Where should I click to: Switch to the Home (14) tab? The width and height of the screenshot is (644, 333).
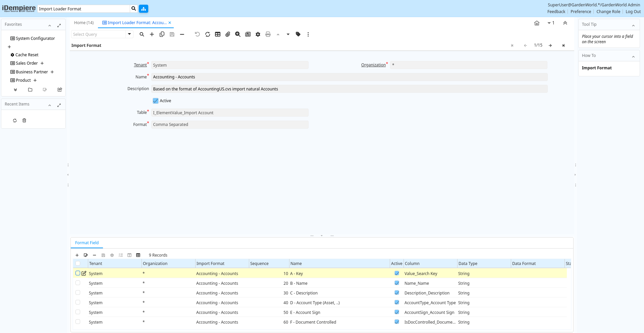84,23
